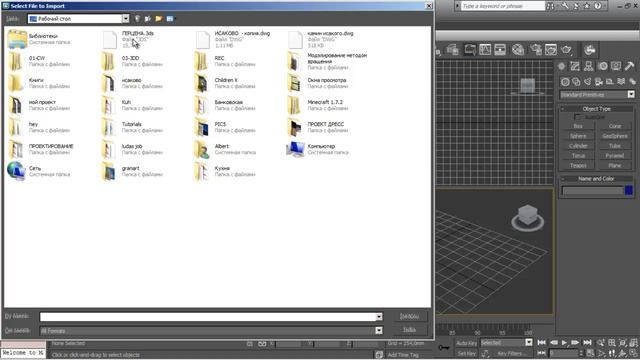Open the Rendered Frame Window icon
This screenshot has height=360, width=640.
click(551, 50)
